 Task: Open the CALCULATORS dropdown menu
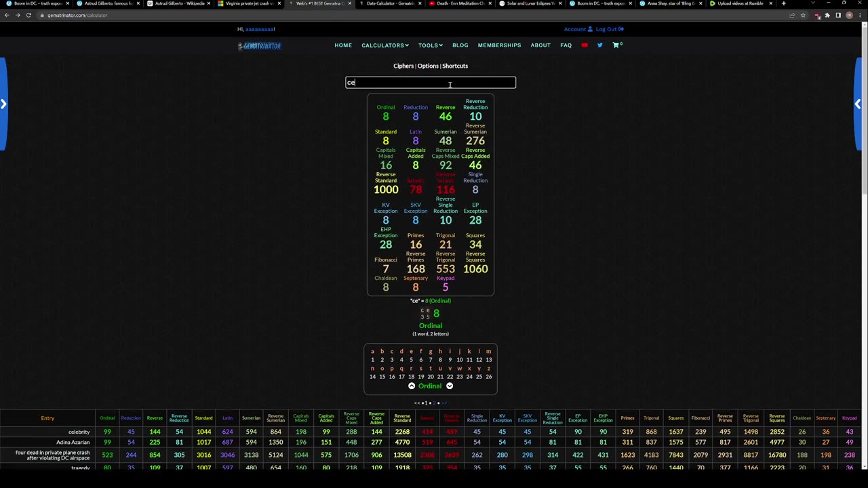click(385, 45)
